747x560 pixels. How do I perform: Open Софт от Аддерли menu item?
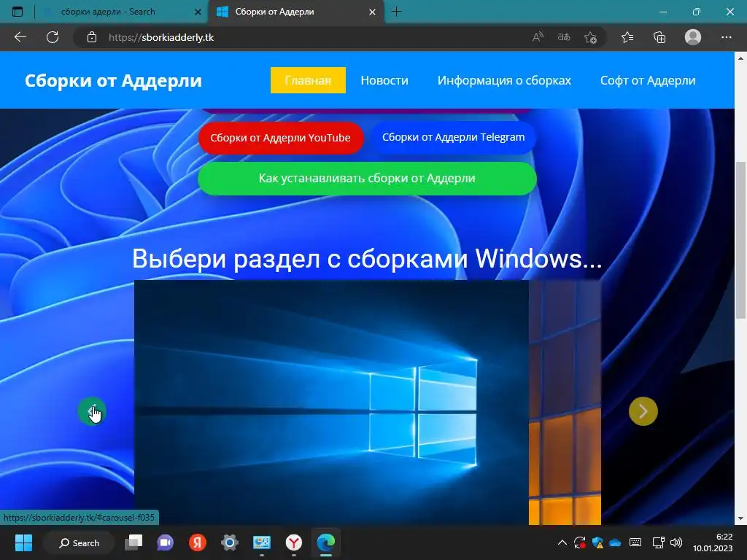click(x=648, y=80)
